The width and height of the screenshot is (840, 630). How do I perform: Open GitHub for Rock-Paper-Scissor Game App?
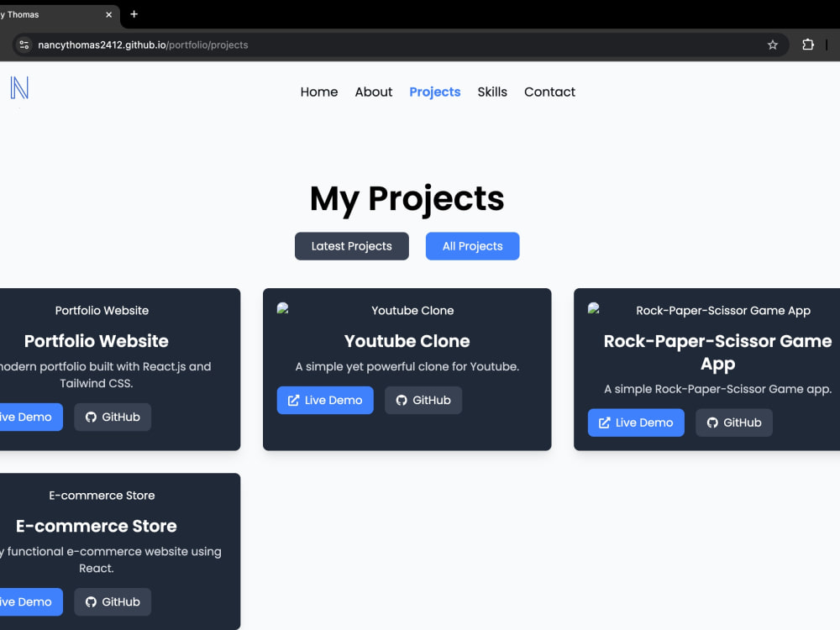click(734, 423)
